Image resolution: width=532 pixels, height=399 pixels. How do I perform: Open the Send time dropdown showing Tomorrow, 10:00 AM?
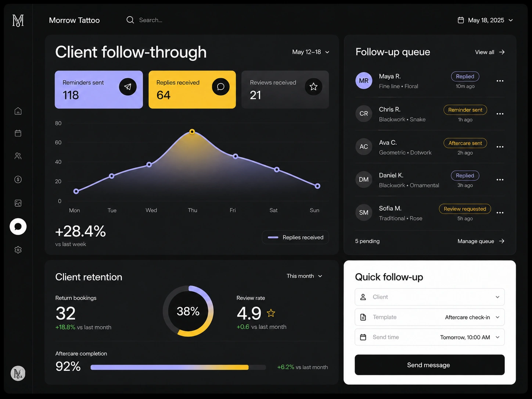(429, 337)
